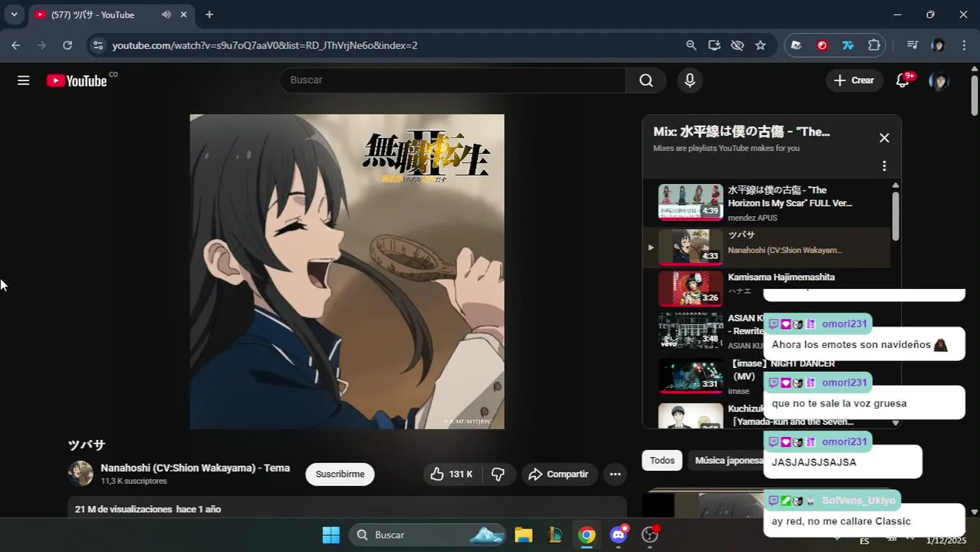980x552 pixels.
Task: Open the Nanahoshi channel avatar
Action: point(81,473)
